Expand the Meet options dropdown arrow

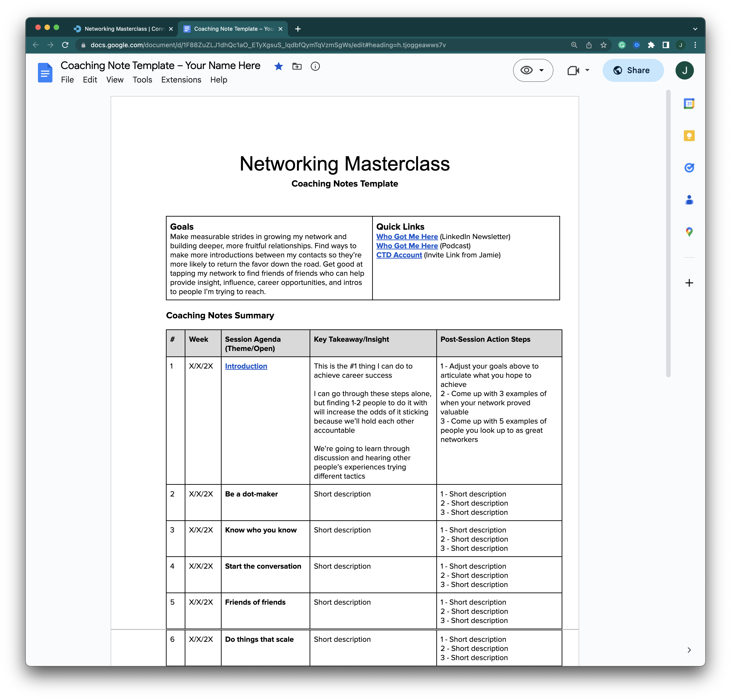click(x=587, y=70)
